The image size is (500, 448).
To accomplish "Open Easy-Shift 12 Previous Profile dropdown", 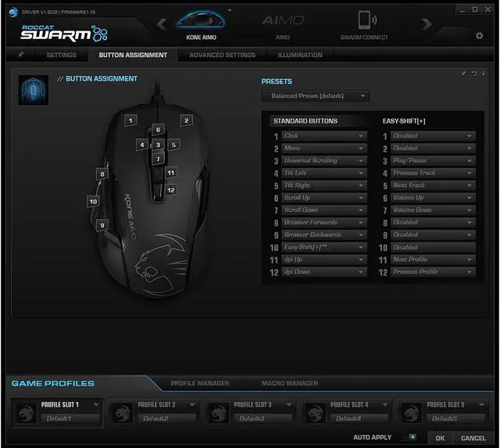I will [433, 272].
